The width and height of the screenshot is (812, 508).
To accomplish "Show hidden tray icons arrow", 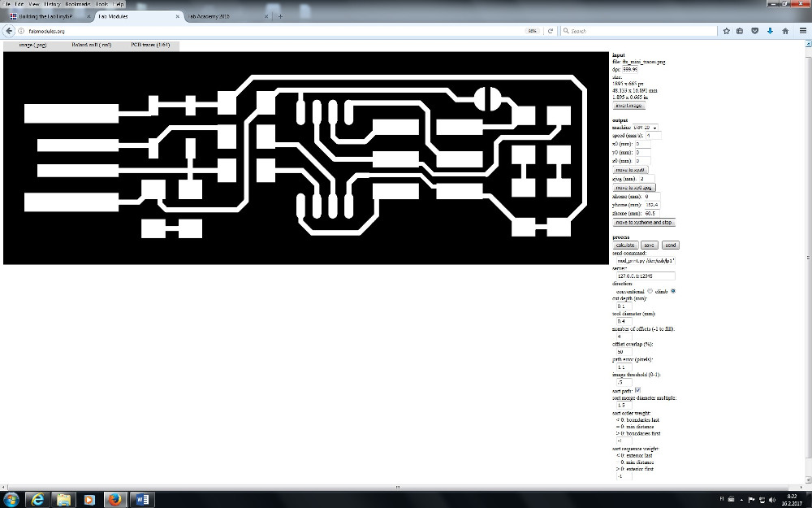I will coord(741,500).
